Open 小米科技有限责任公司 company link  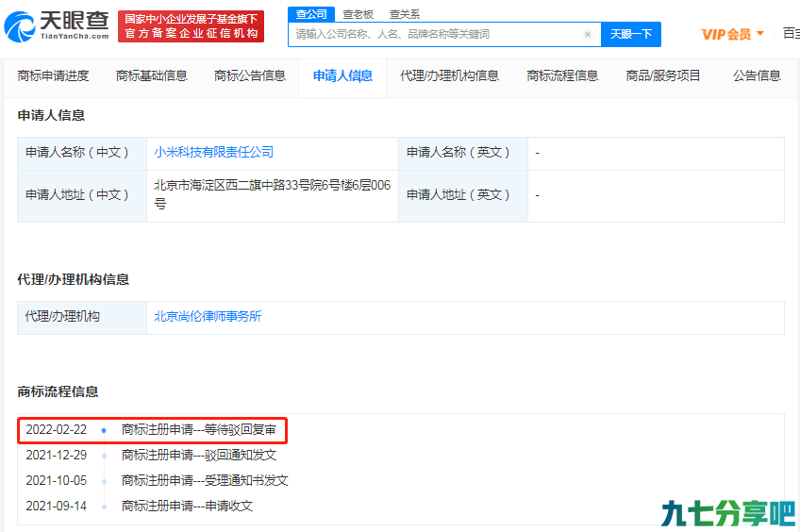[x=214, y=152]
